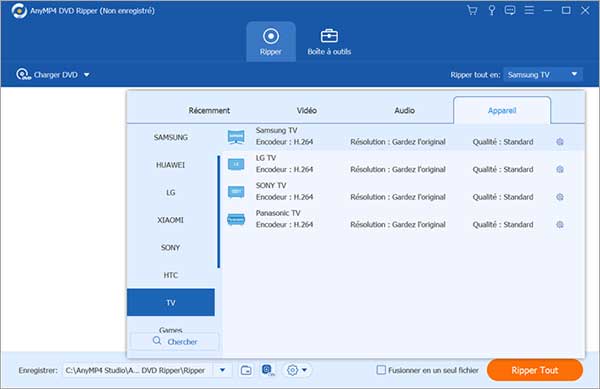Click the SONY TV profile icon
The width and height of the screenshot is (600, 389).
(236, 192)
